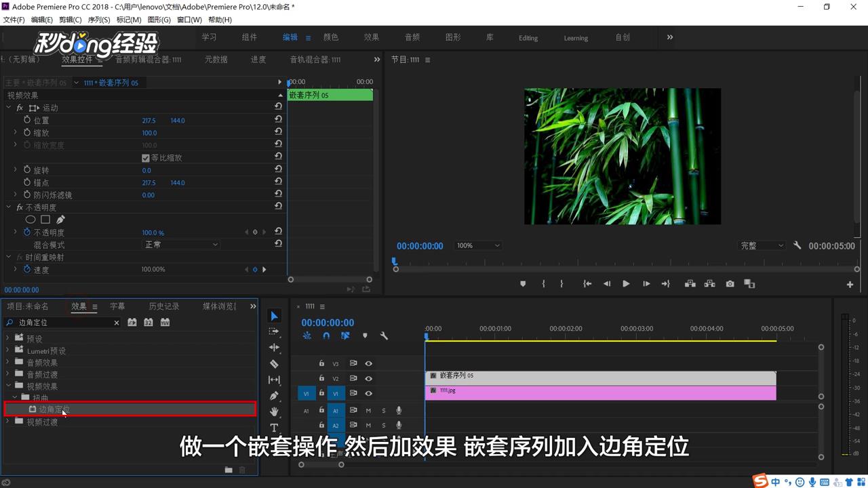Toggle 等比缩放 uniform scale checkbox
868x488 pixels.
click(145, 158)
